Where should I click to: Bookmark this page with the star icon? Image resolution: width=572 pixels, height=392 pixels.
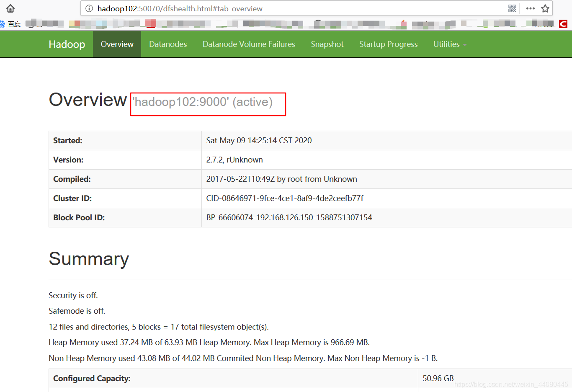pyautogui.click(x=545, y=8)
